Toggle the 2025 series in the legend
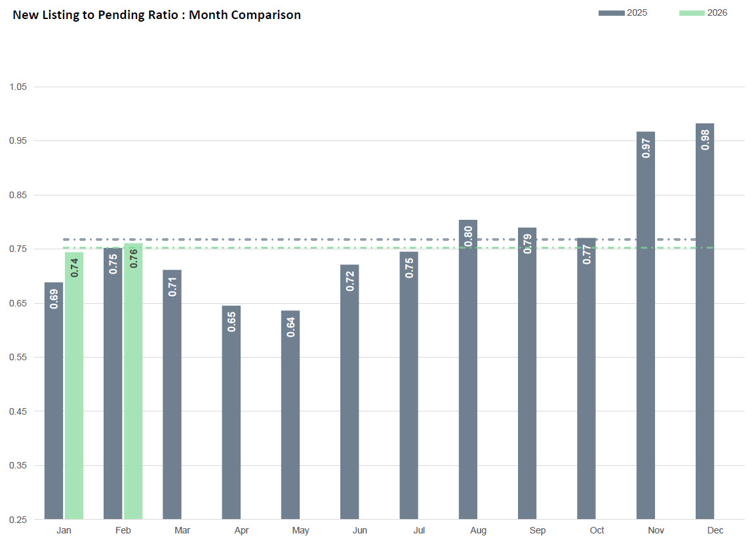 click(637, 13)
